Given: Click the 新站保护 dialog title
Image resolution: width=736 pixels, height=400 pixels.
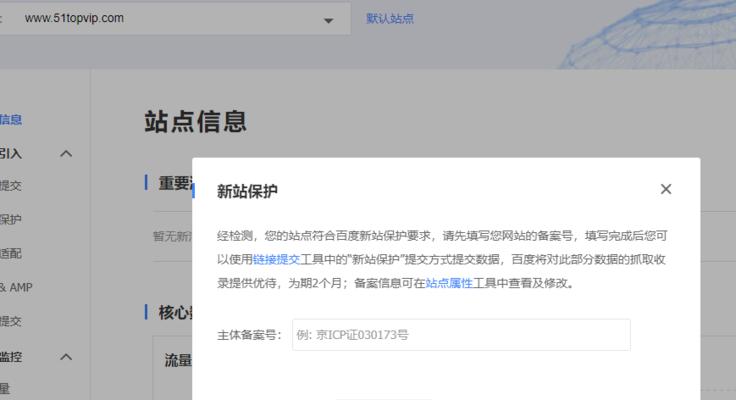Looking at the screenshot, I should [x=247, y=192].
